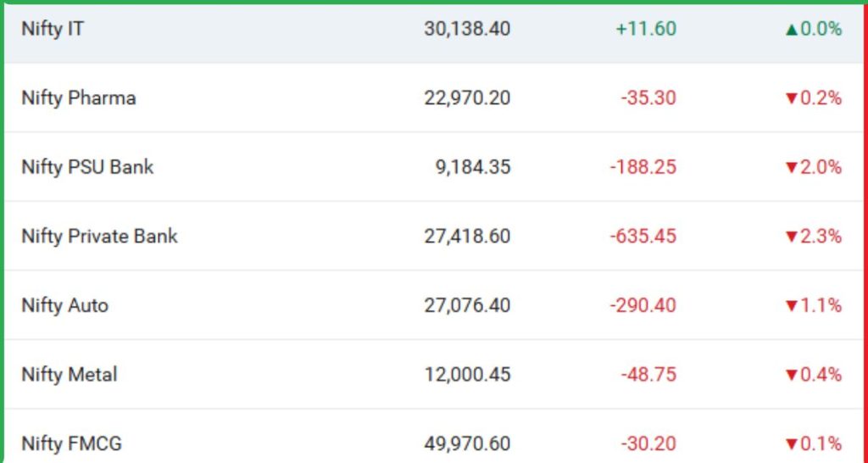The width and height of the screenshot is (868, 463).
Task: Open the Nifty IT index
Action: click(x=53, y=29)
